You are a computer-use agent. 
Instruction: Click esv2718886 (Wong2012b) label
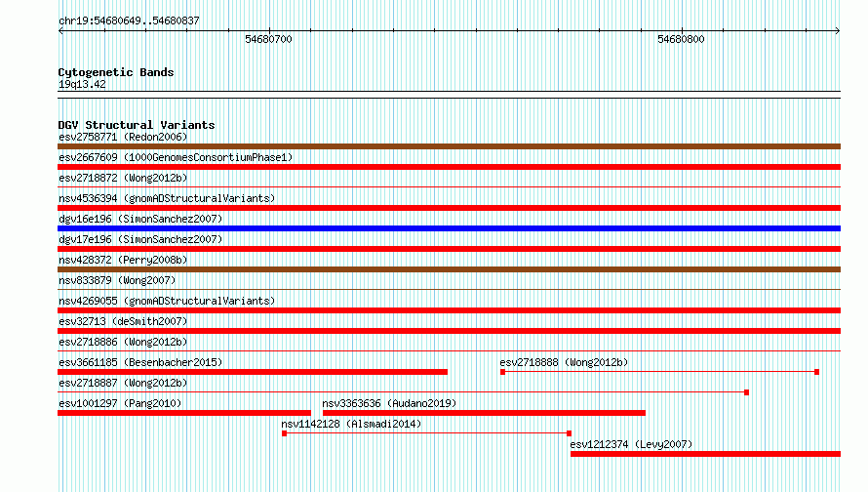(x=123, y=342)
